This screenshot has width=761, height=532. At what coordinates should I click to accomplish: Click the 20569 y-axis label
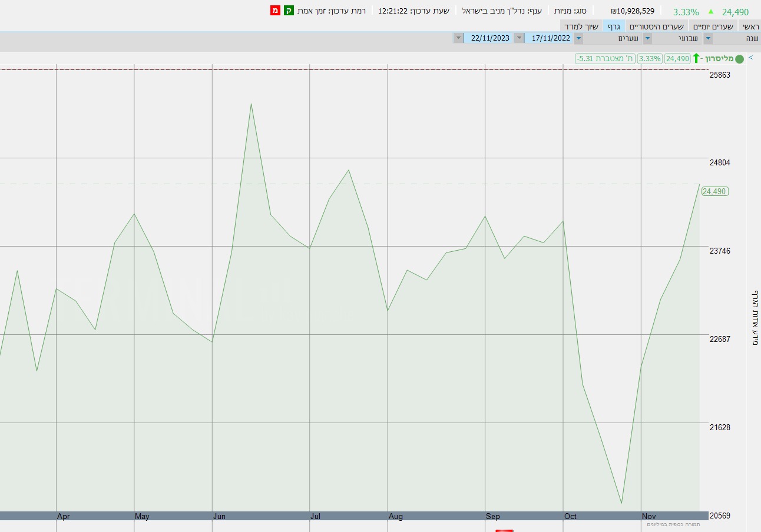(720, 516)
